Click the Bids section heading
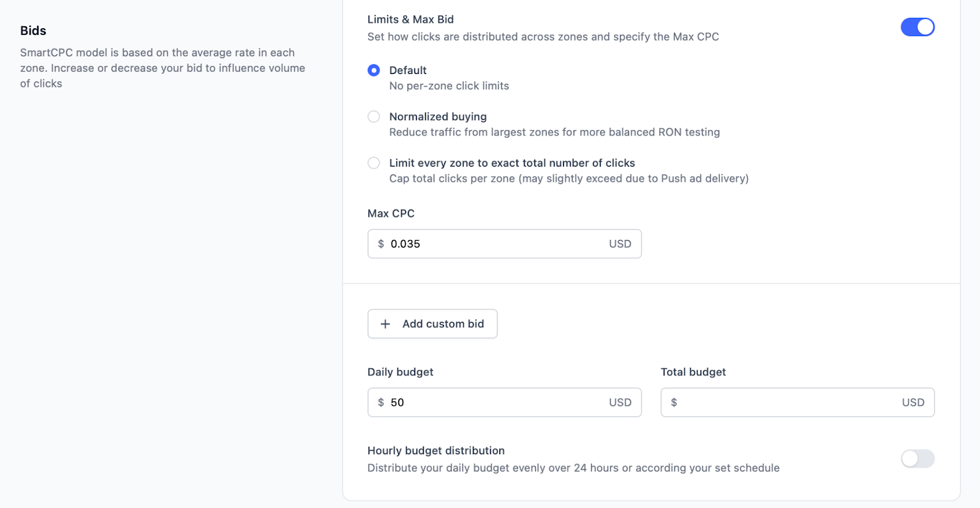Image resolution: width=980 pixels, height=508 pixels. (33, 31)
